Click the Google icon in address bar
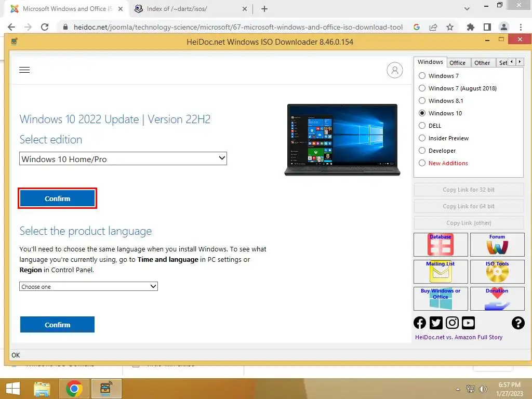The image size is (532, 399). click(417, 27)
